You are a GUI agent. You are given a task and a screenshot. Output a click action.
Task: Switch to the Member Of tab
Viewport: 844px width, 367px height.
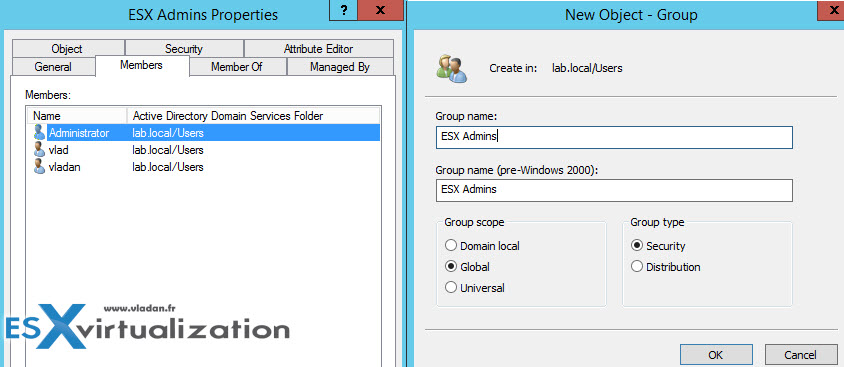click(x=238, y=67)
